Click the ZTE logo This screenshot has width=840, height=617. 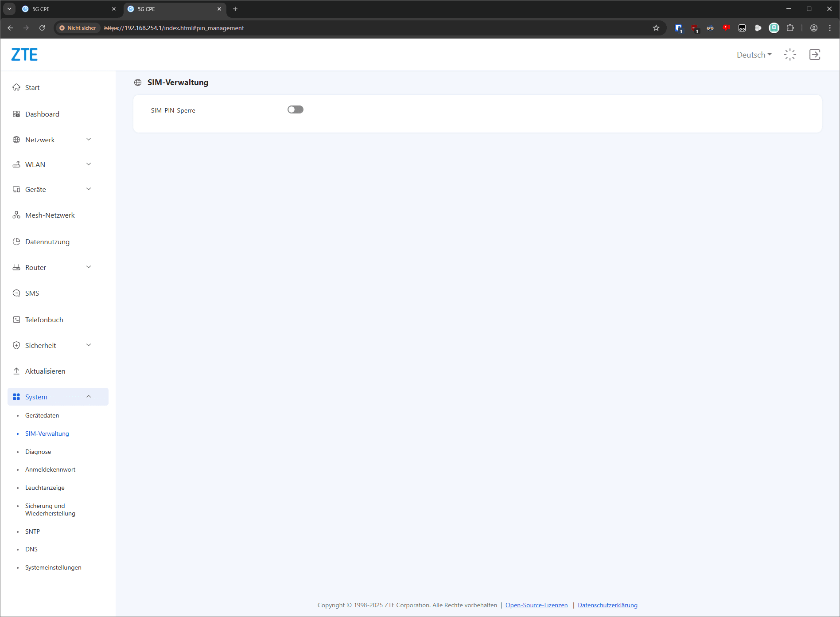tap(24, 55)
